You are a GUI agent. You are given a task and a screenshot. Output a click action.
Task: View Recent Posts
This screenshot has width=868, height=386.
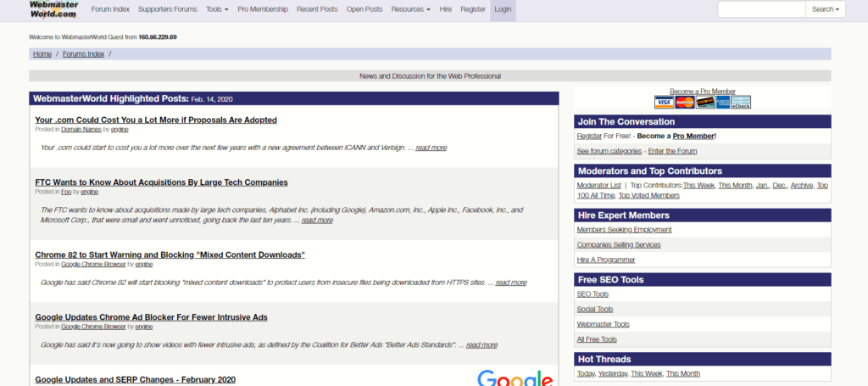pyautogui.click(x=317, y=9)
